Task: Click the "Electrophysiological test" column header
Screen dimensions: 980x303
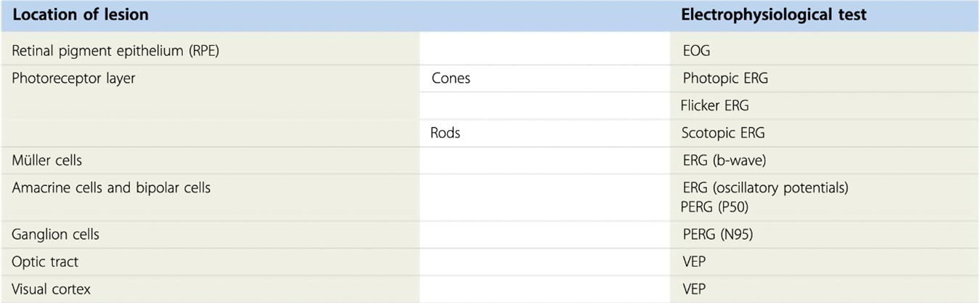Action: point(773,15)
